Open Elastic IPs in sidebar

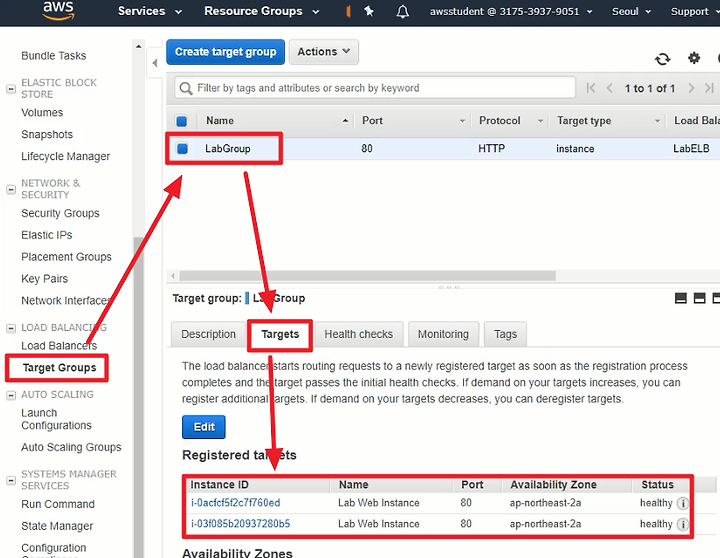pos(47,235)
